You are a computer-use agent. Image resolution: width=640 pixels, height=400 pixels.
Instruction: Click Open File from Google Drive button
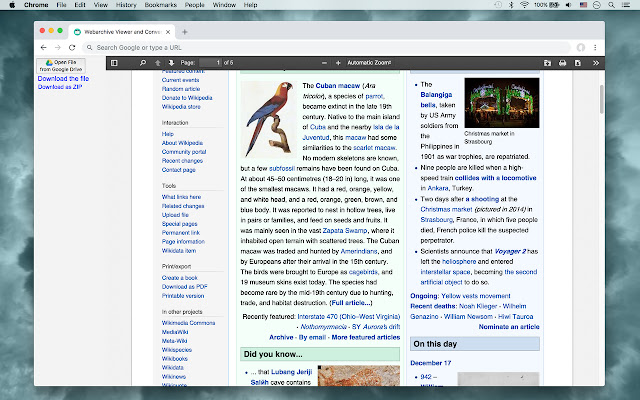pos(63,66)
